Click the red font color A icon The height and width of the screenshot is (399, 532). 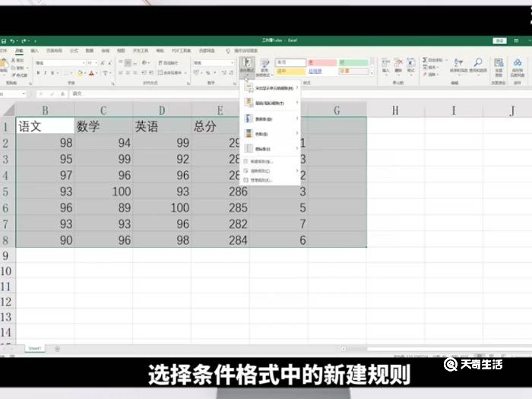(x=91, y=73)
